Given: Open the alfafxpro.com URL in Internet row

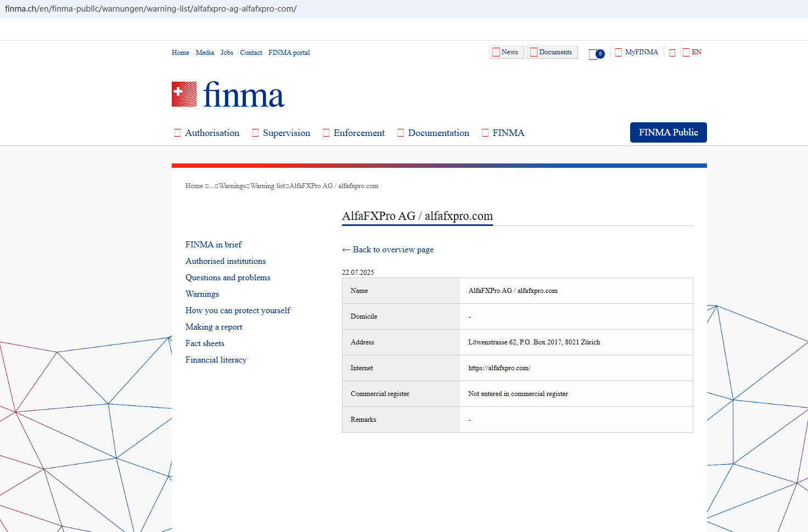Looking at the screenshot, I should (499, 368).
